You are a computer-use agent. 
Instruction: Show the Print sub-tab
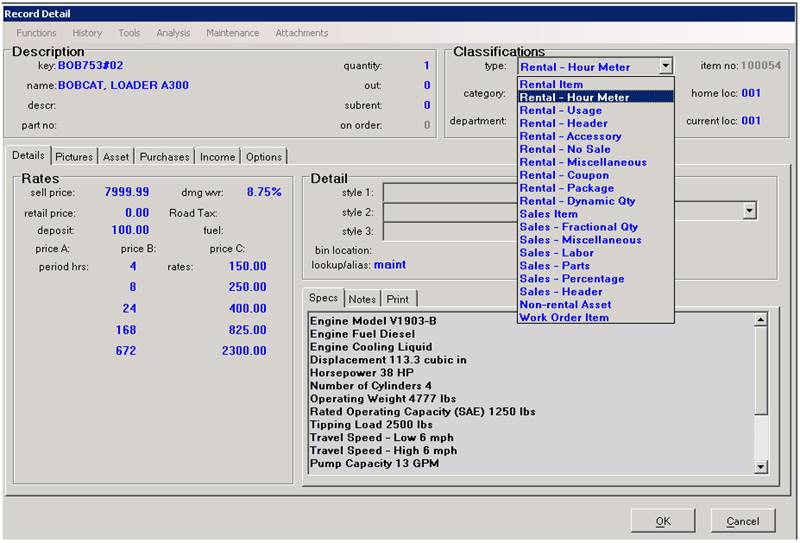pos(397,299)
